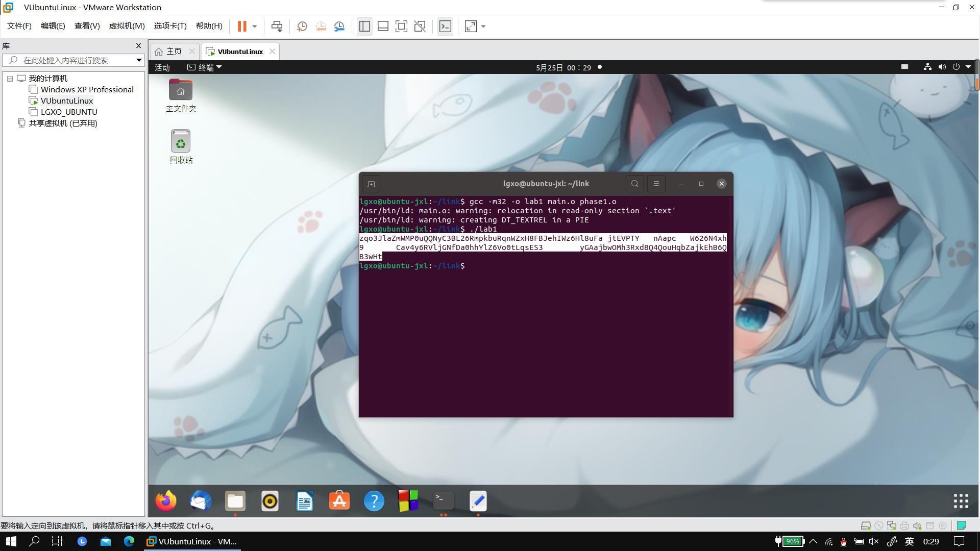
Task: Open the 虚拟机(M) menu
Action: pos(127,26)
